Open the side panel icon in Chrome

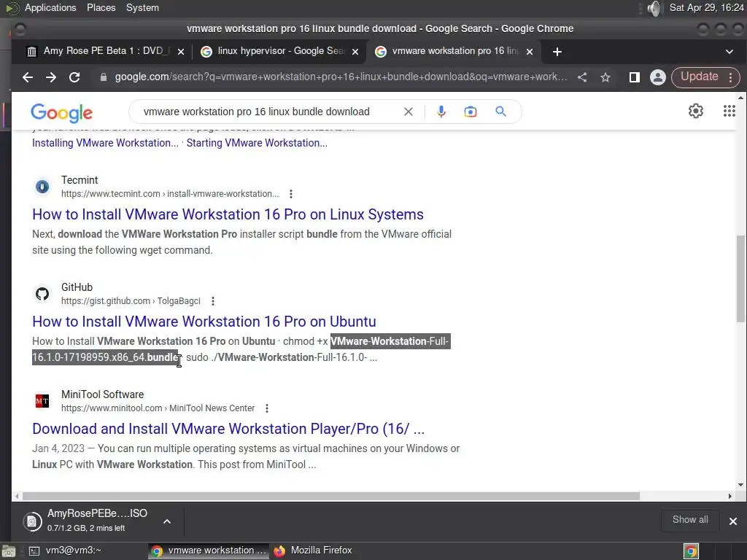(x=634, y=77)
